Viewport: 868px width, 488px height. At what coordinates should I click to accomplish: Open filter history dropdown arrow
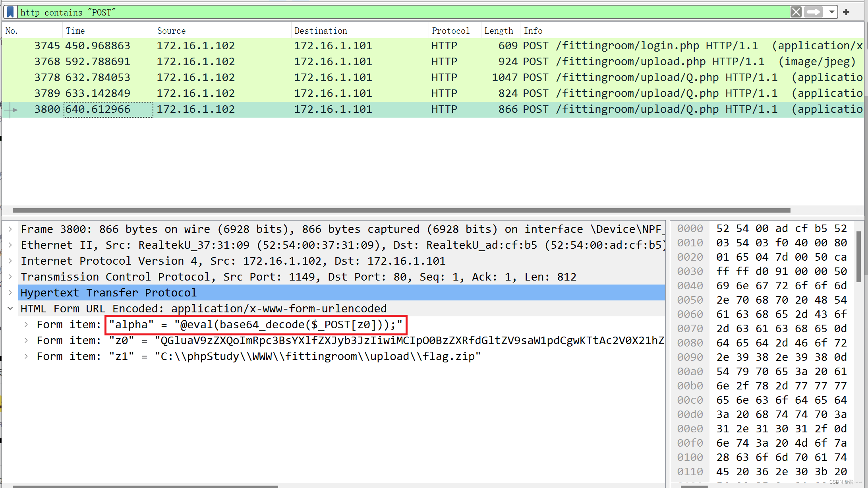(831, 12)
